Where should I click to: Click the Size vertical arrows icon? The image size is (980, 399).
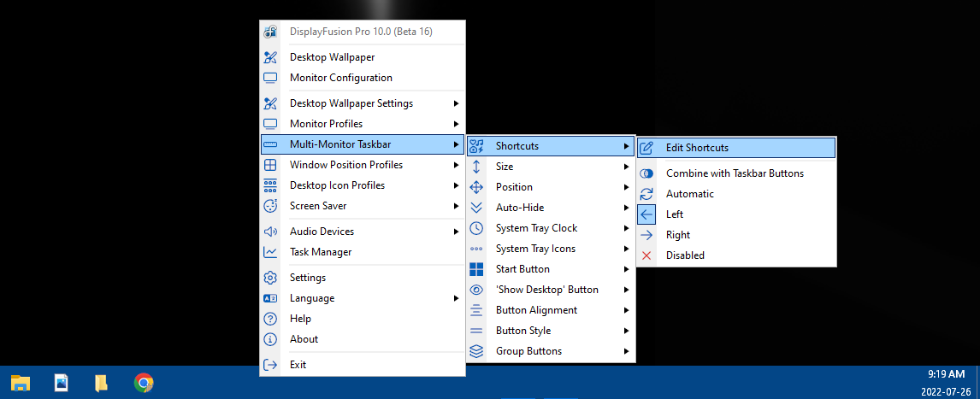[x=476, y=167]
